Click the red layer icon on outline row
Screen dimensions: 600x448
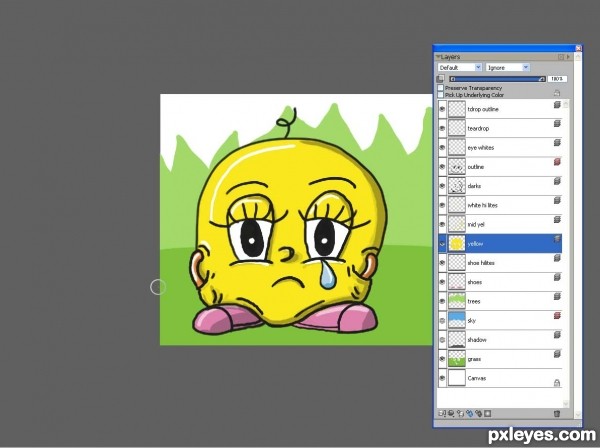[x=557, y=162]
